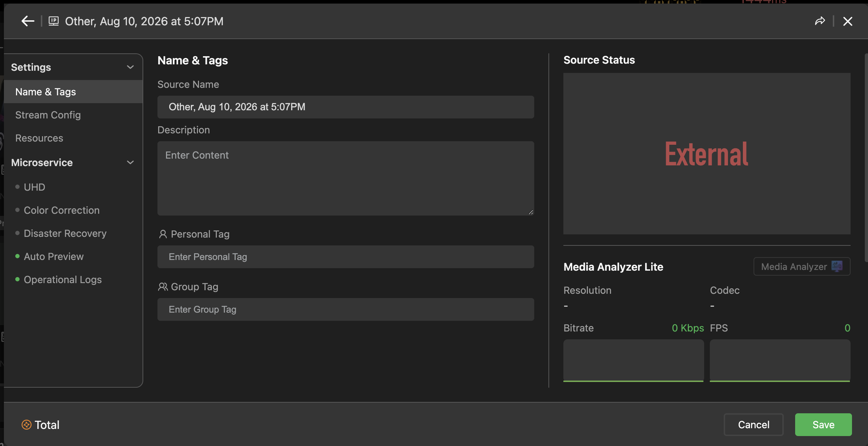
Task: Click the Group Tag people icon
Action: [163, 287]
